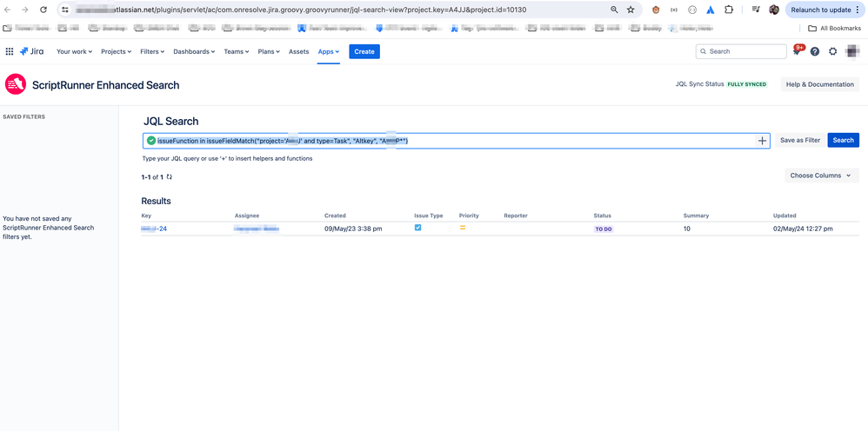Run the query with Search button
This screenshot has height=431, width=868.
[843, 140]
